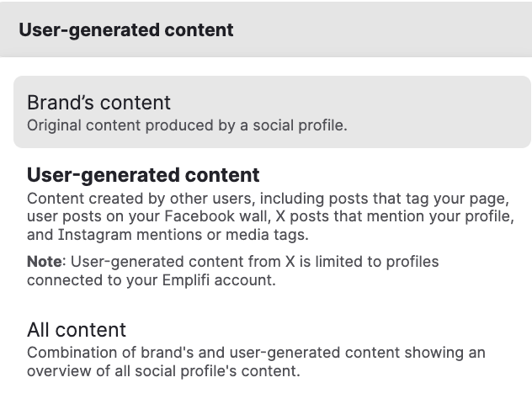Select the All content option
This screenshot has width=532, height=404.
coord(77,329)
